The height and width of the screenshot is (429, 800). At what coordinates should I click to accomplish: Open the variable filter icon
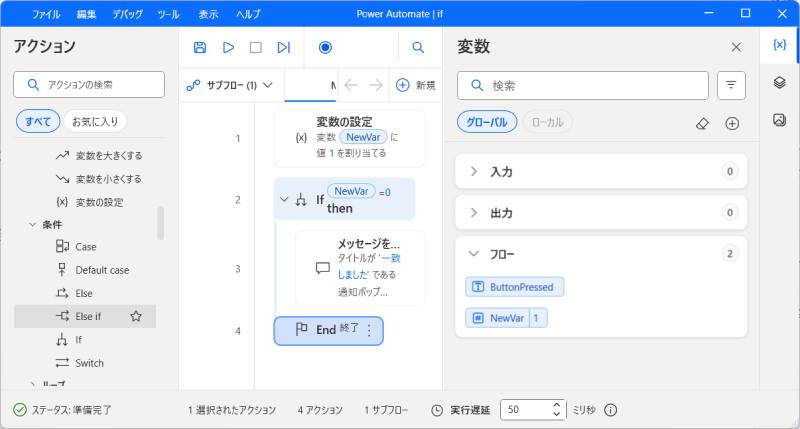pyautogui.click(x=731, y=86)
